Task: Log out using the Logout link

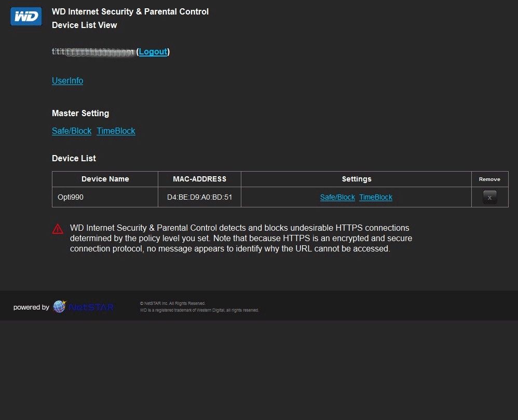Action: [x=153, y=51]
